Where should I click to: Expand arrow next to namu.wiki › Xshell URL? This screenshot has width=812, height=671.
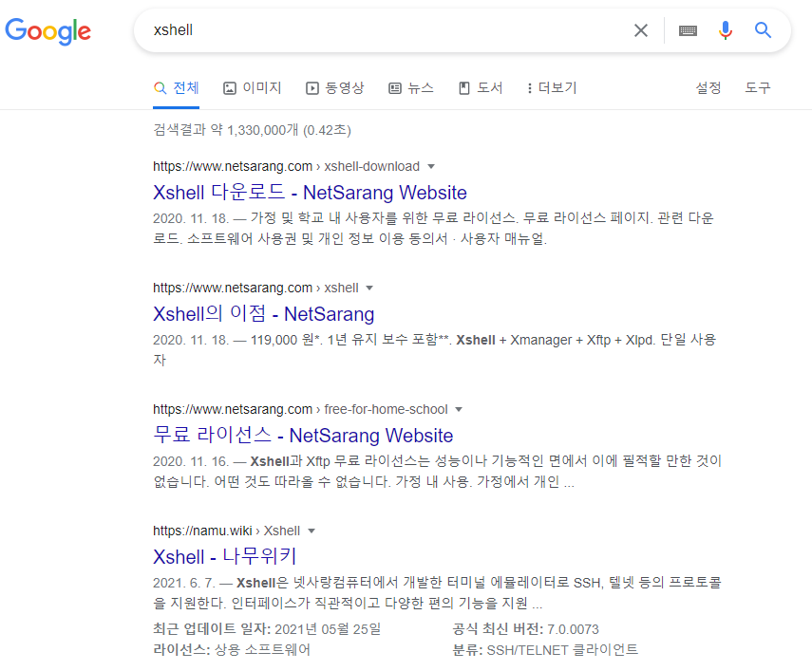312,531
